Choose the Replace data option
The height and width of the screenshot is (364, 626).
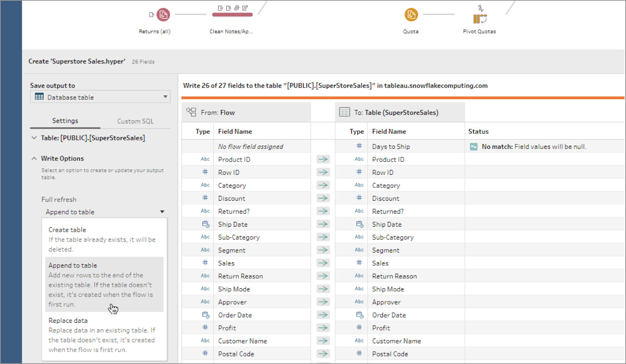(104, 335)
